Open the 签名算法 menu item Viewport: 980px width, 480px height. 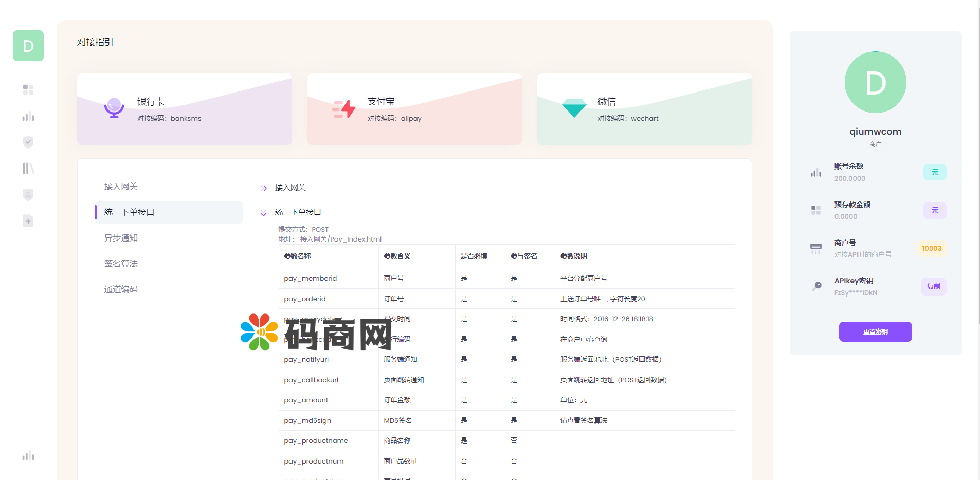coord(121,264)
